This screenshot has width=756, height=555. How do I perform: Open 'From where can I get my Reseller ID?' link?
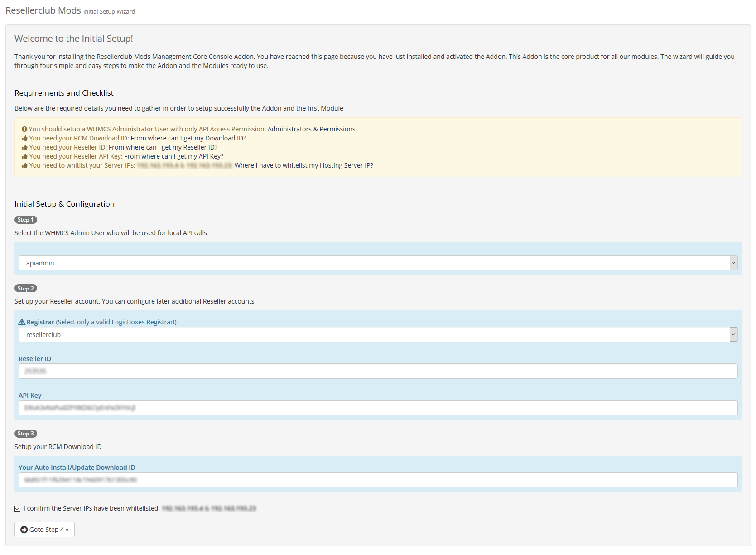point(163,147)
